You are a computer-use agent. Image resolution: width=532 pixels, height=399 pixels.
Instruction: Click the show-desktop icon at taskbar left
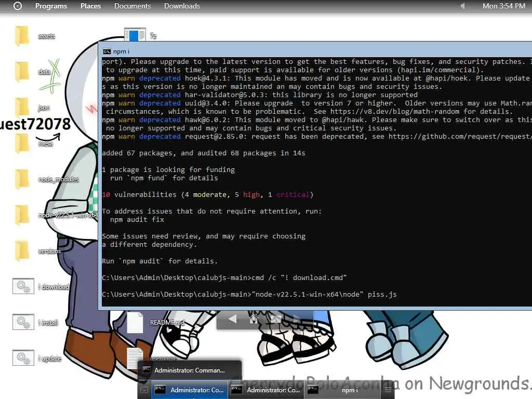[144, 390]
